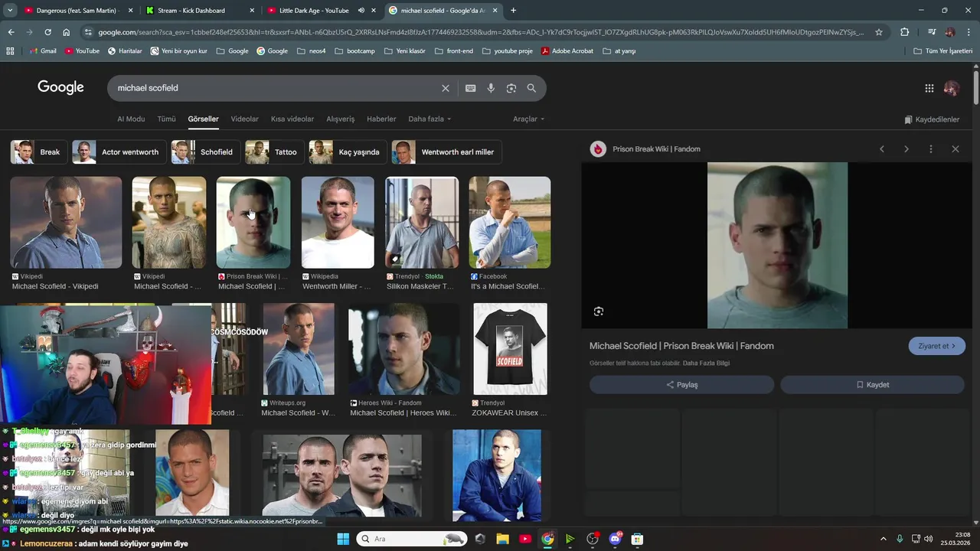Show hidden system tray icons chevron
980x551 pixels.
coord(883,539)
